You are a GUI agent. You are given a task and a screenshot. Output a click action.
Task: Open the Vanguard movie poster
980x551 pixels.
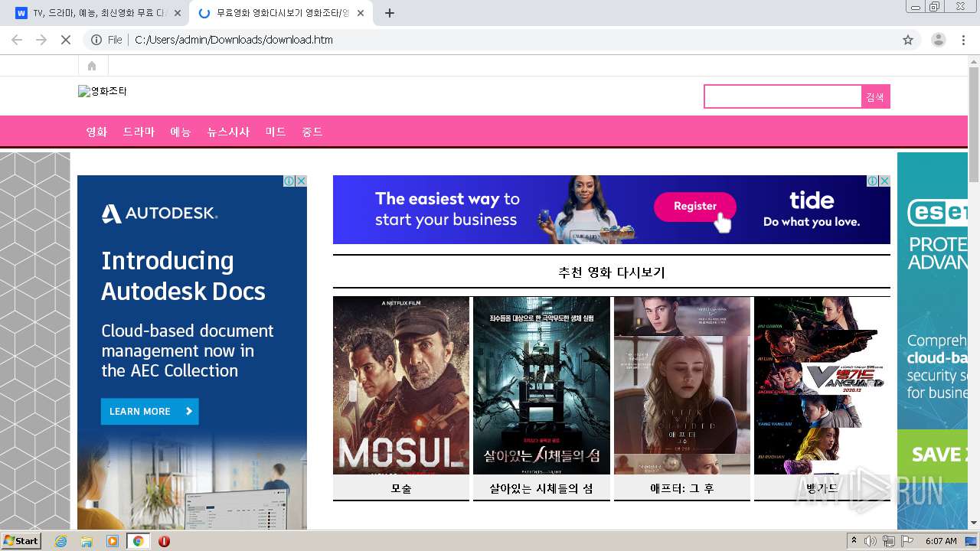822,386
